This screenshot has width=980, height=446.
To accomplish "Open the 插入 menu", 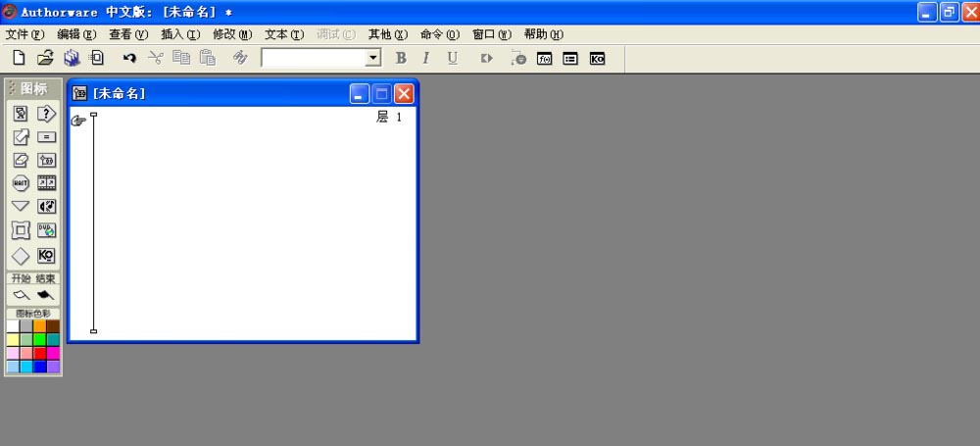I will pyautogui.click(x=180, y=34).
